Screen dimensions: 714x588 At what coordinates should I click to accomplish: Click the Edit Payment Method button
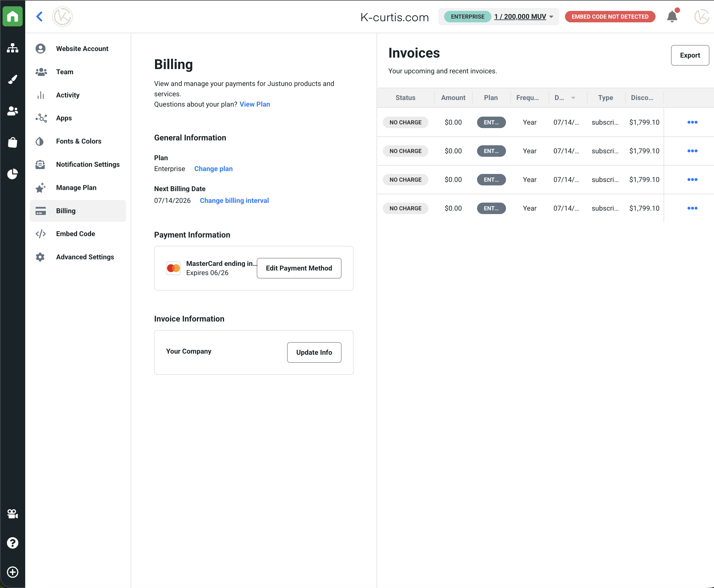pos(299,268)
